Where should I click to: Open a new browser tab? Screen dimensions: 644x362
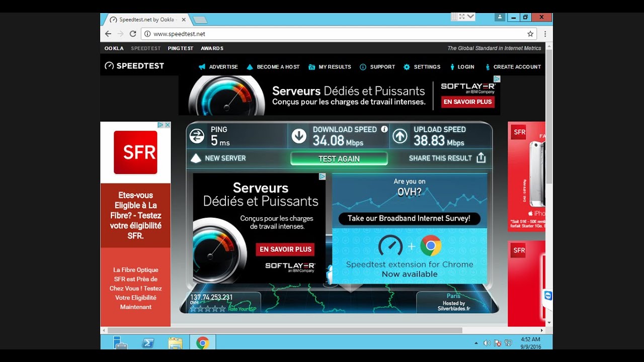click(200, 20)
